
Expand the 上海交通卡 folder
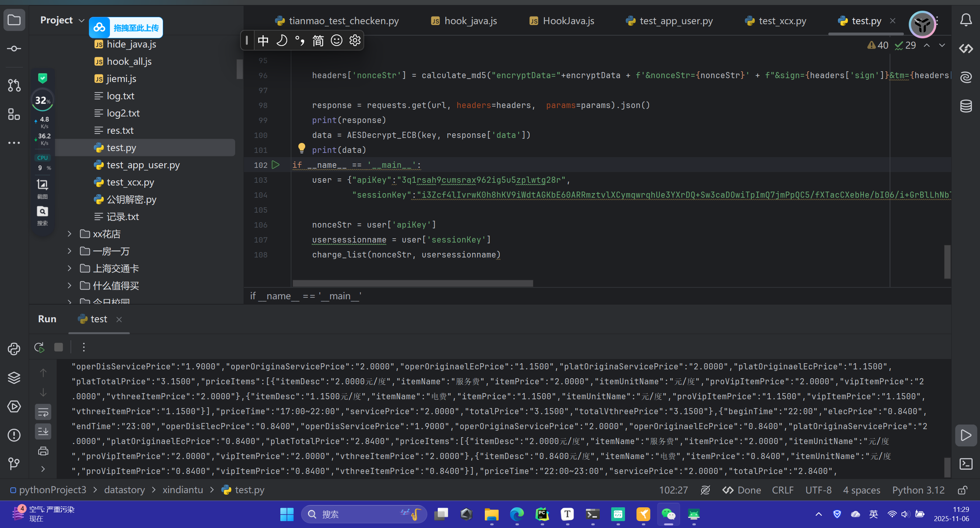pyautogui.click(x=69, y=268)
